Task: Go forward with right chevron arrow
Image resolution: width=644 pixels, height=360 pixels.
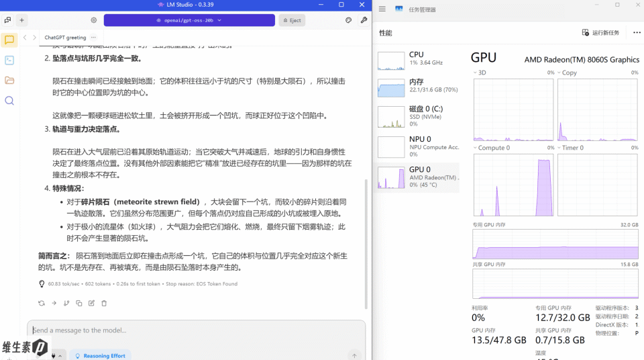Action: pos(34,38)
